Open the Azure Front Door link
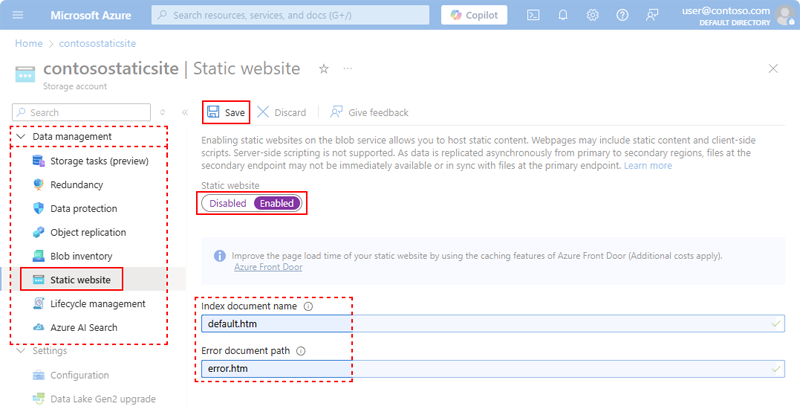This screenshot has height=412, width=800. tap(268, 267)
